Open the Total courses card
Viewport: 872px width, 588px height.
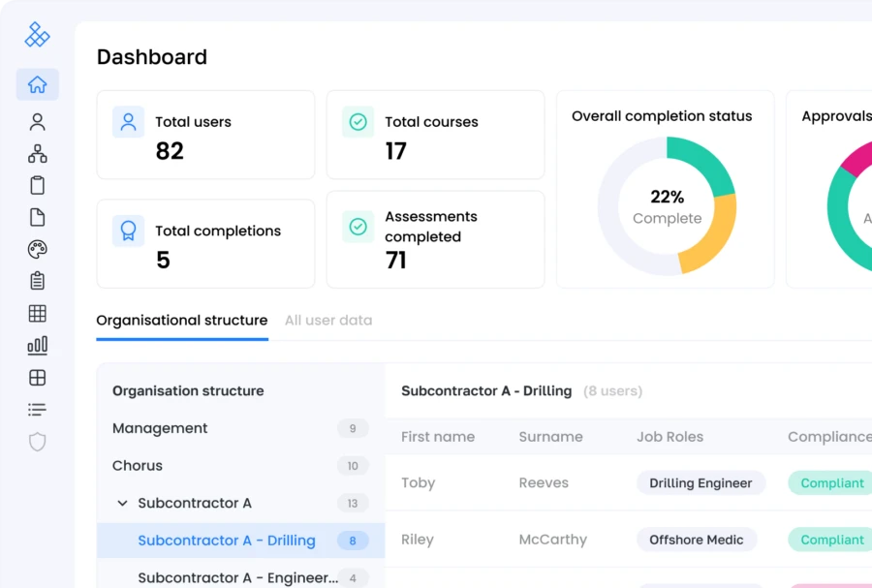point(435,135)
